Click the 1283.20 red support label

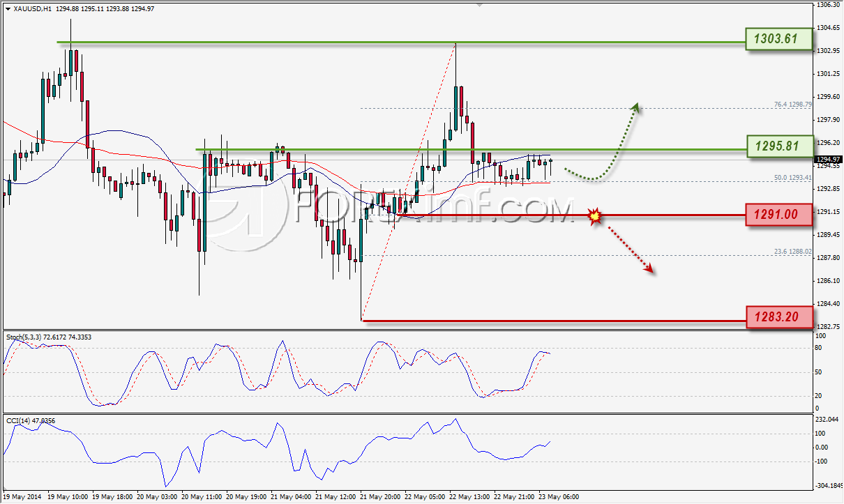pyautogui.click(x=778, y=317)
